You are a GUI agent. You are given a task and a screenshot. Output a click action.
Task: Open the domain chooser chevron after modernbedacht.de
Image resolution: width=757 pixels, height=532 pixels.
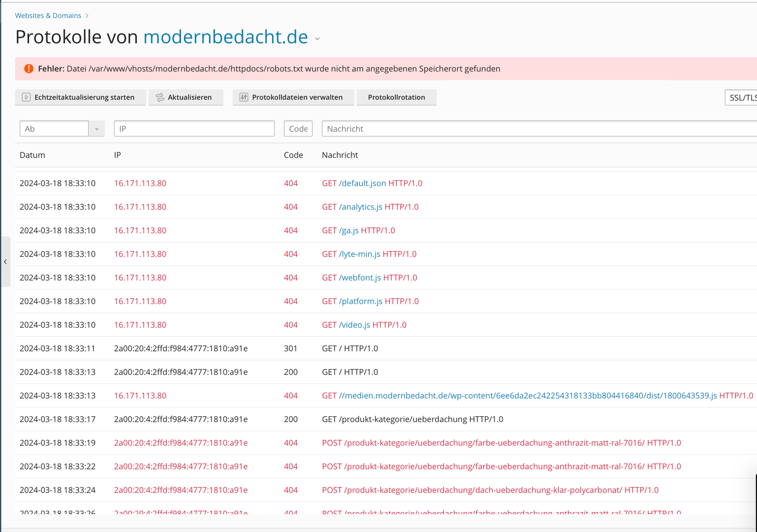point(317,38)
